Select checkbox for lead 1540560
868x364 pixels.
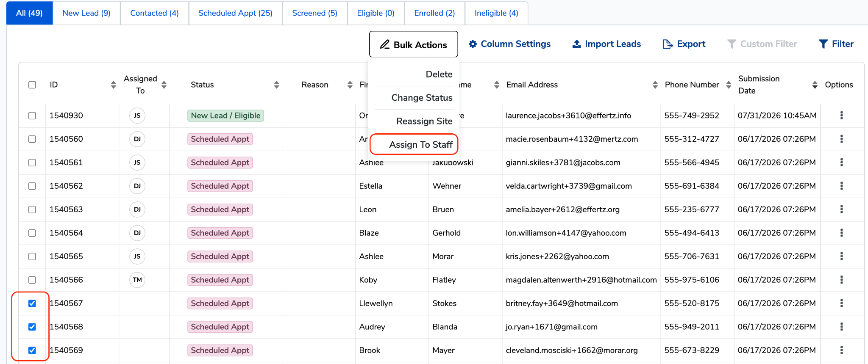(x=32, y=139)
